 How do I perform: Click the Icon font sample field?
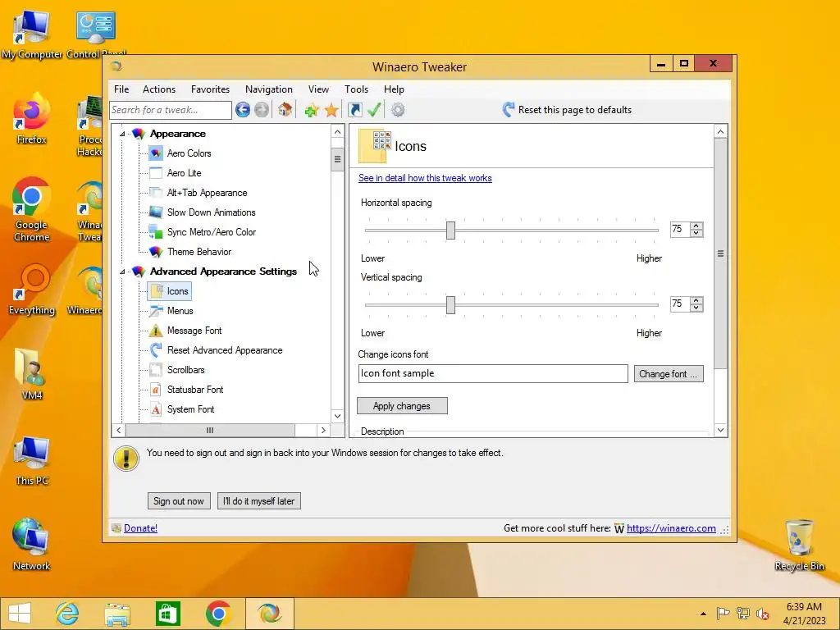pos(493,374)
